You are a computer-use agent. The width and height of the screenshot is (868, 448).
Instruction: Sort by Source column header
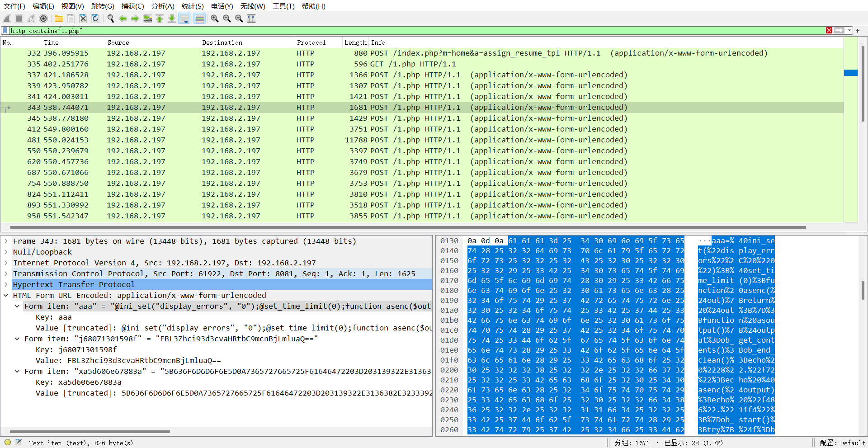point(152,42)
